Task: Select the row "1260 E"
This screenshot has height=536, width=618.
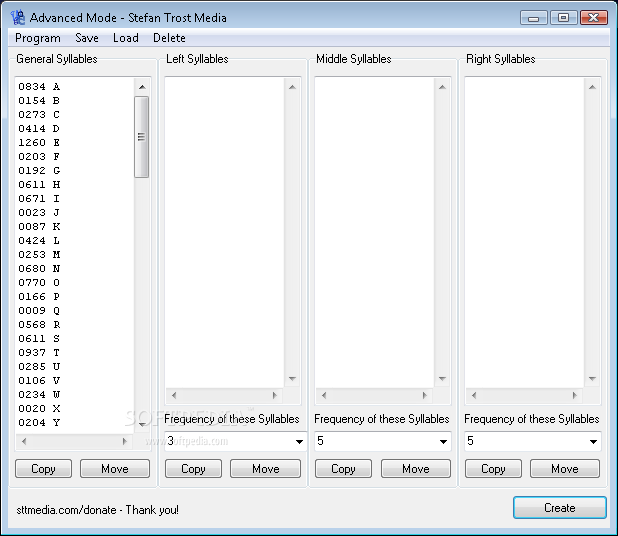Action: (x=39, y=143)
